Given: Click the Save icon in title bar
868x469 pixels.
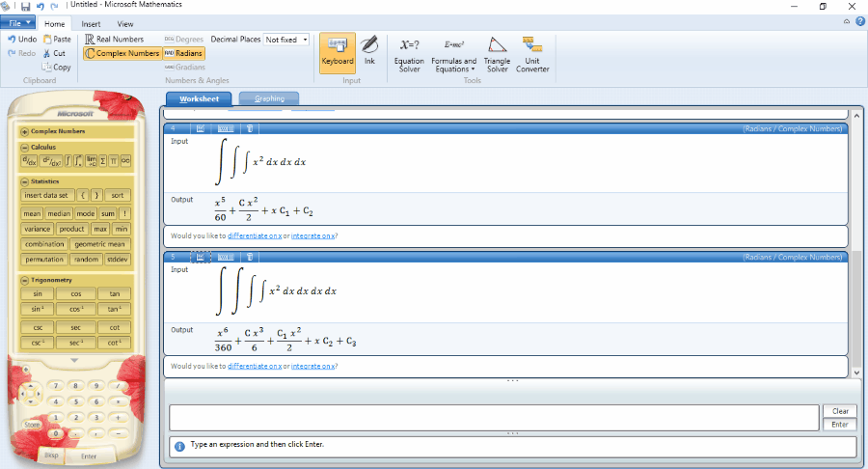Looking at the screenshot, I should click(x=25, y=7).
